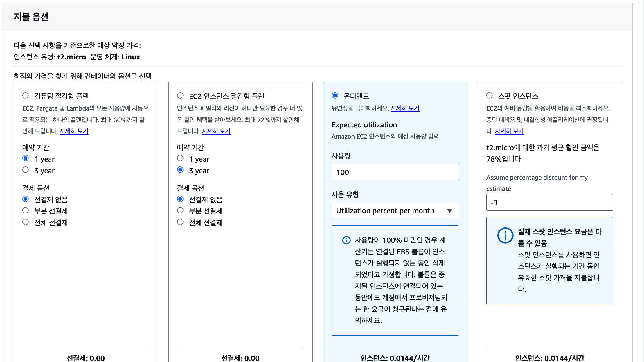Image resolution: width=644 pixels, height=362 pixels.
Task: Open 자세히 보기 link in 온디맨드 card
Action: (x=405, y=108)
